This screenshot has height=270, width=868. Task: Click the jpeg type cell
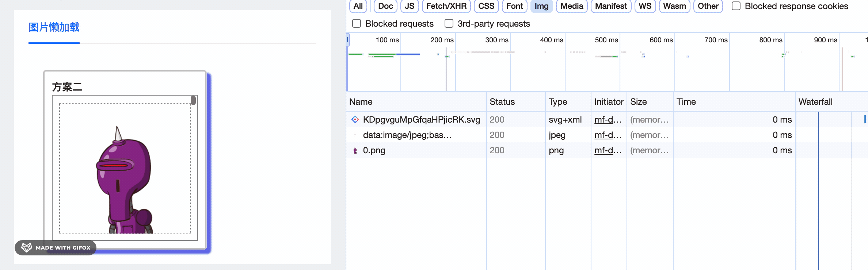557,135
